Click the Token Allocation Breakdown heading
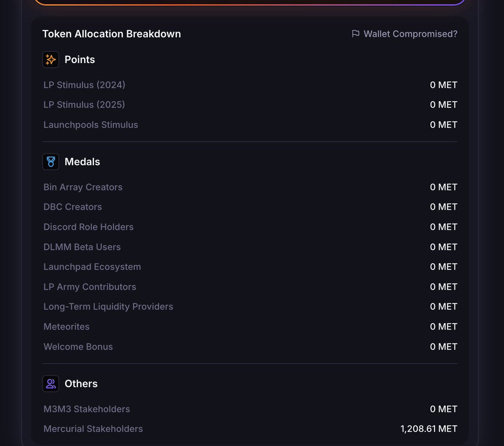 click(x=111, y=34)
